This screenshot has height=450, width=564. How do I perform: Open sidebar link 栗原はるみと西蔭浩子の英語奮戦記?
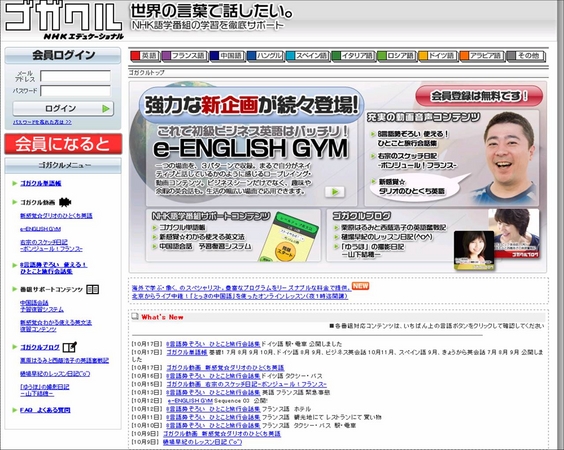click(64, 360)
